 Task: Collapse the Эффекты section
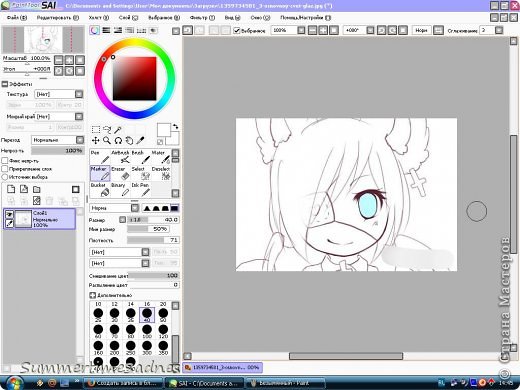pos(5,84)
